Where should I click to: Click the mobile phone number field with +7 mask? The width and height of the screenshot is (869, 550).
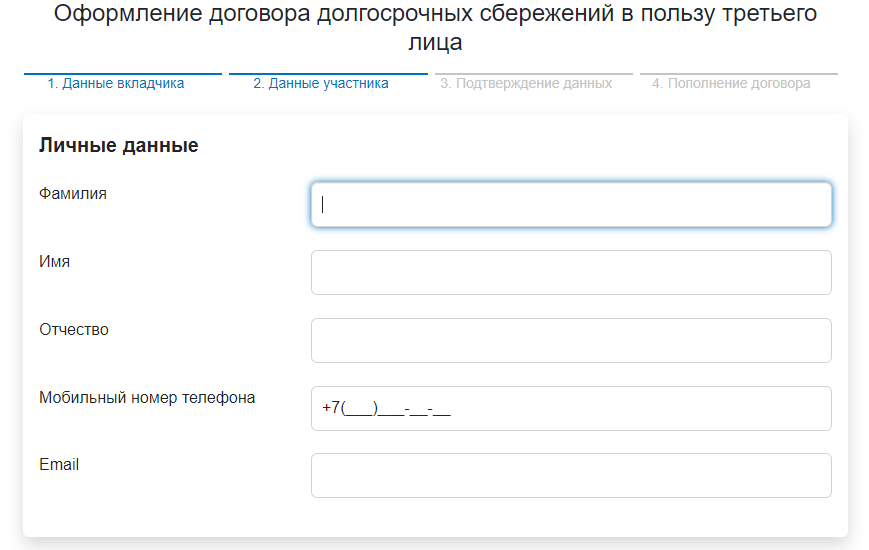571,409
